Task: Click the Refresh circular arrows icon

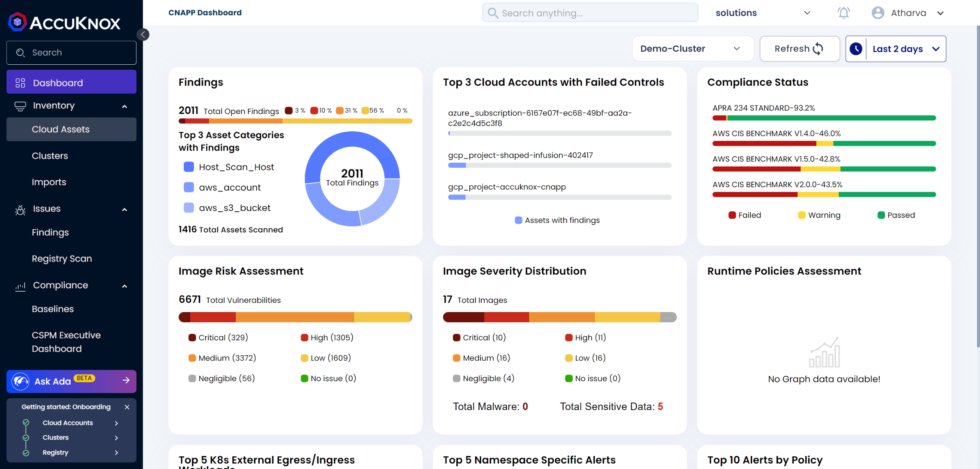Action: [x=818, y=49]
